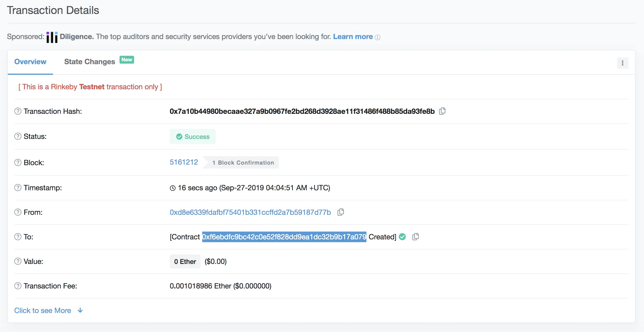Switch to the State Changes tab

[90, 62]
